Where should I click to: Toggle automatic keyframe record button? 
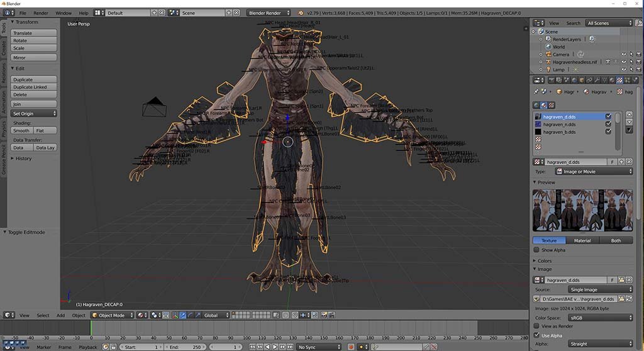pyautogui.click(x=351, y=347)
